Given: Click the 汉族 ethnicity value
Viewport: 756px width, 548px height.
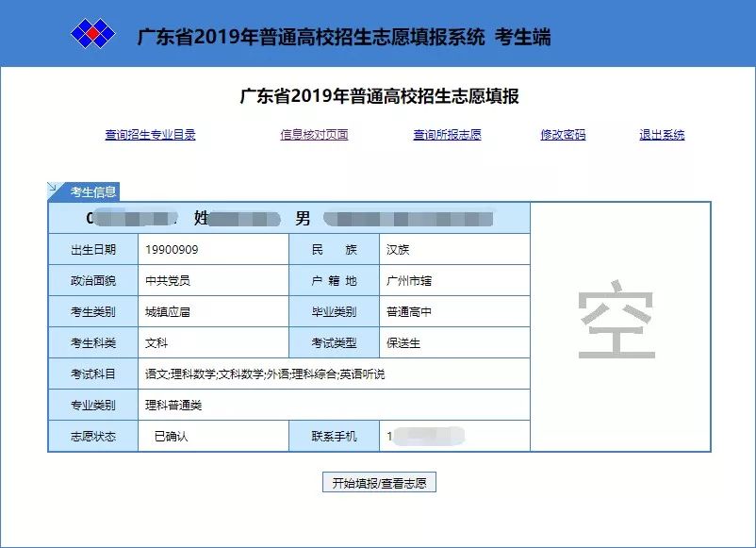Looking at the screenshot, I should [x=398, y=250].
